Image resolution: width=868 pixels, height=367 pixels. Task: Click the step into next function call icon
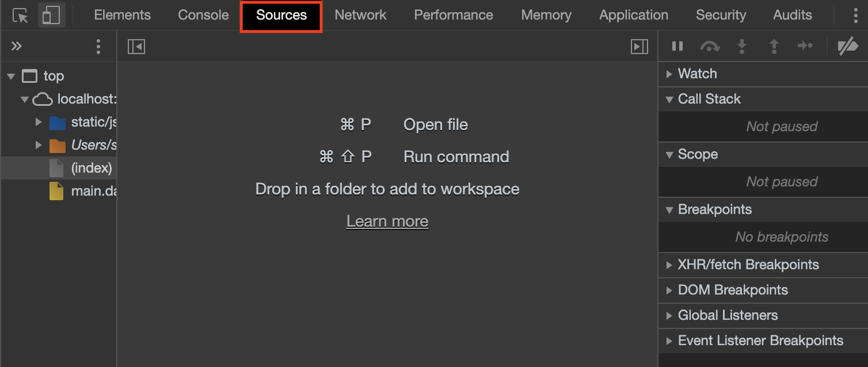(742, 46)
